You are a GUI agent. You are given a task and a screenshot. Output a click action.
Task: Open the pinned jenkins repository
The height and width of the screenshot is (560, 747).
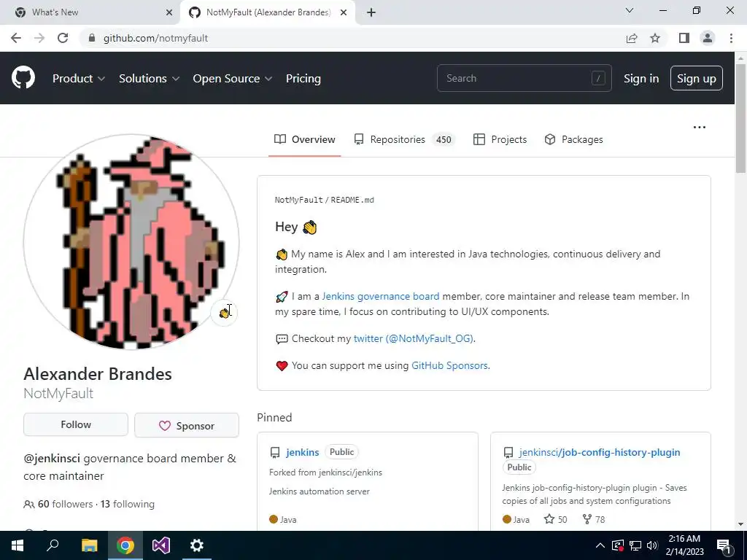(303, 452)
